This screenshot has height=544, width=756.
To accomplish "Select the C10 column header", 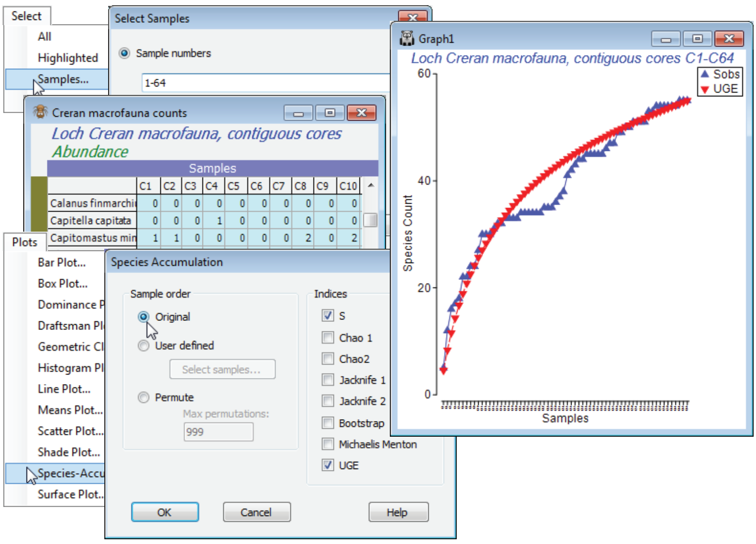I will pyautogui.click(x=349, y=186).
